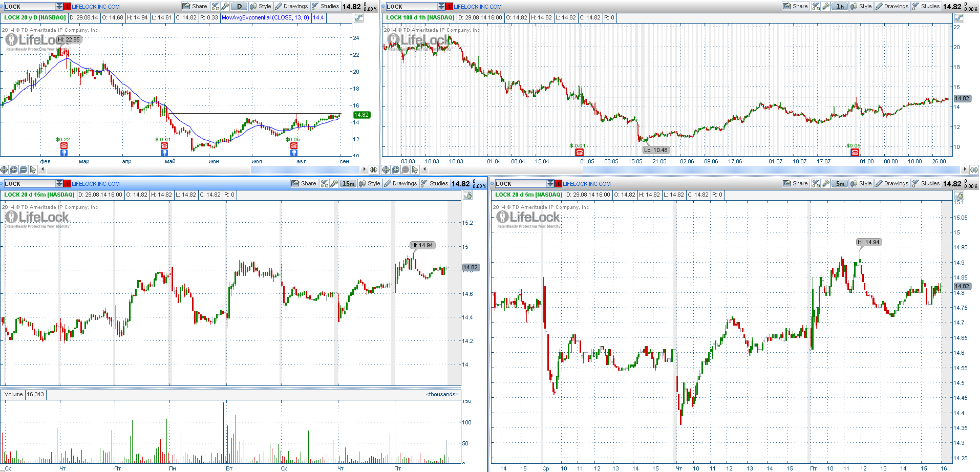
Task: Click hand-shaped price axis icon on 15m chart
Action: (467, 195)
